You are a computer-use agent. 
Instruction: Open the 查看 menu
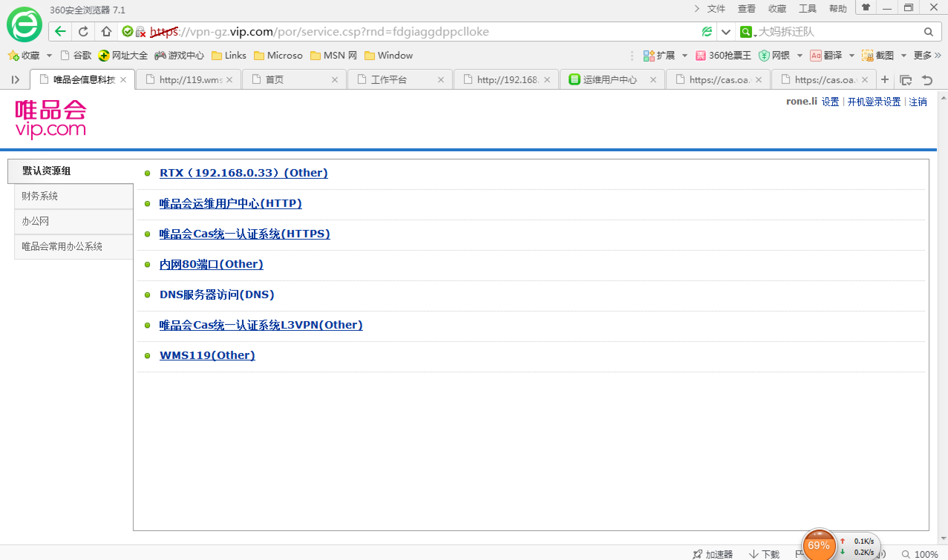click(747, 8)
